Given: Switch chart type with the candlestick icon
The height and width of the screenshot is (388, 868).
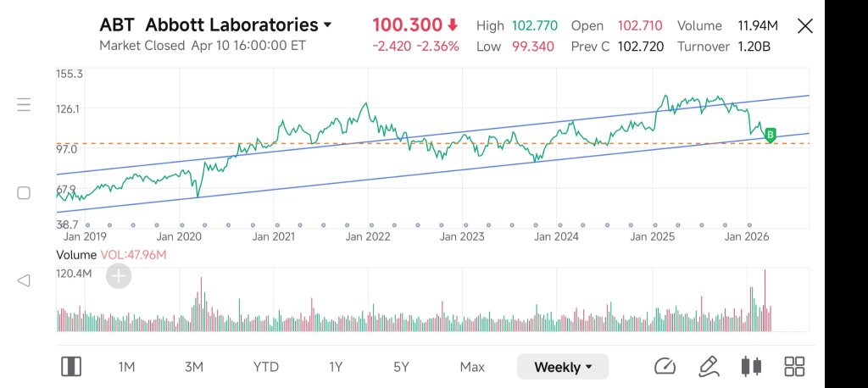Looking at the screenshot, I should (x=751, y=367).
